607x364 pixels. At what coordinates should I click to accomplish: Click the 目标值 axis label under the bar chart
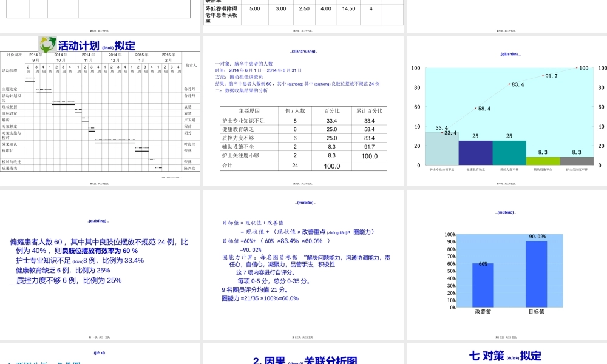(536, 311)
